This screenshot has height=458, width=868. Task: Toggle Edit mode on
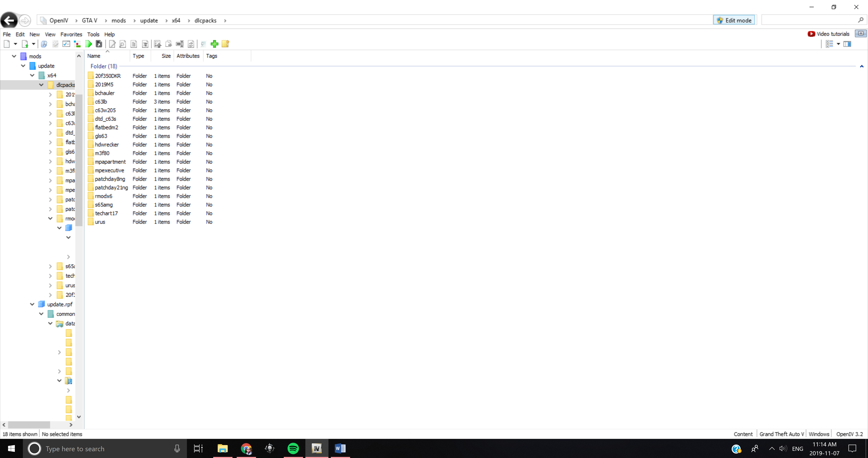(734, 20)
